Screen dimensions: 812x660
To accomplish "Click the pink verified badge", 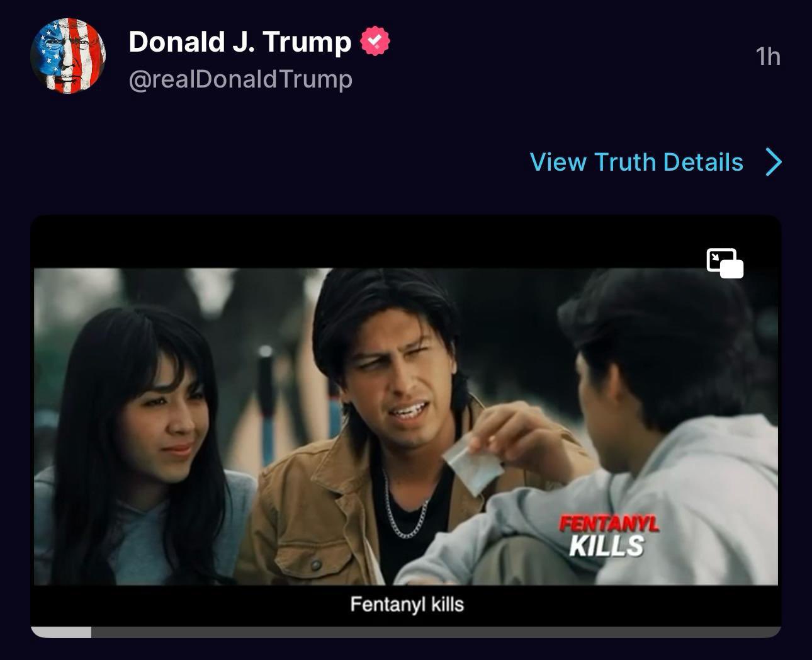I will click(375, 42).
